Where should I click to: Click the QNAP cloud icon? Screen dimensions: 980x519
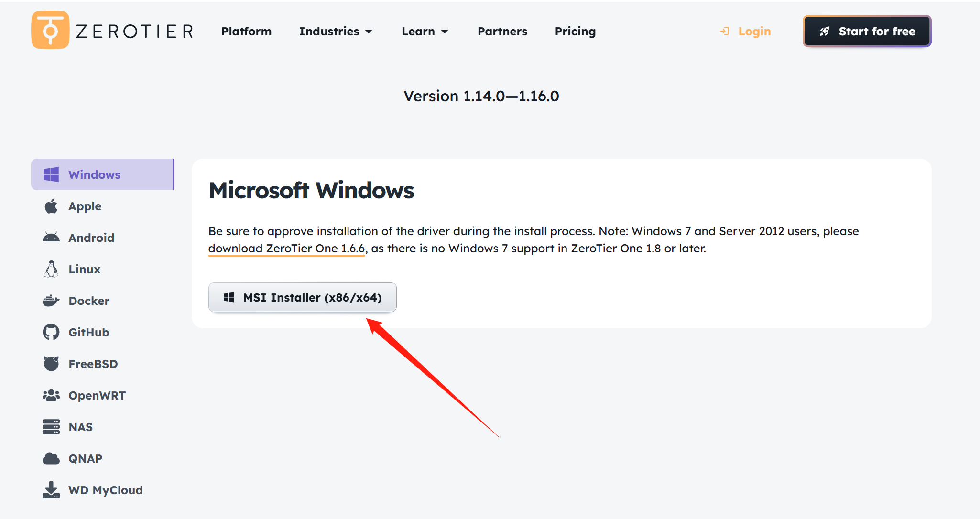[x=51, y=458]
